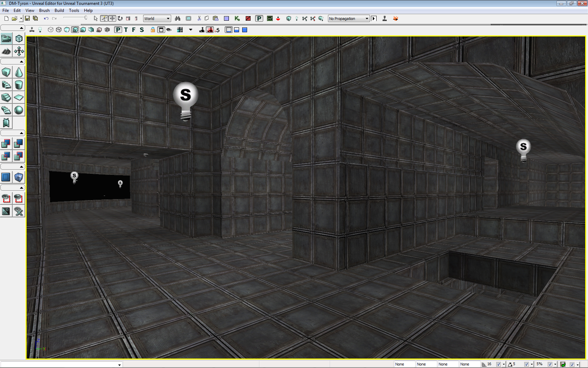Click CSG Add brush icon
Screen dimensions: 588x368
(x=6, y=143)
